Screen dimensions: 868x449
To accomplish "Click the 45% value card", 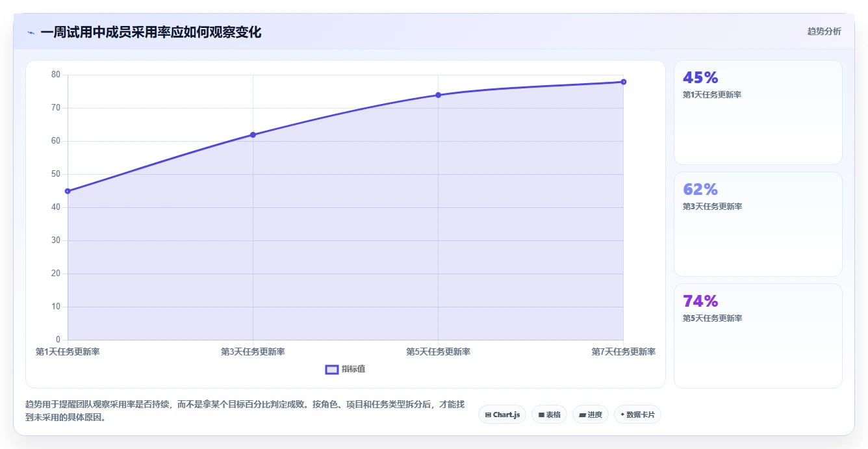I will (x=758, y=112).
